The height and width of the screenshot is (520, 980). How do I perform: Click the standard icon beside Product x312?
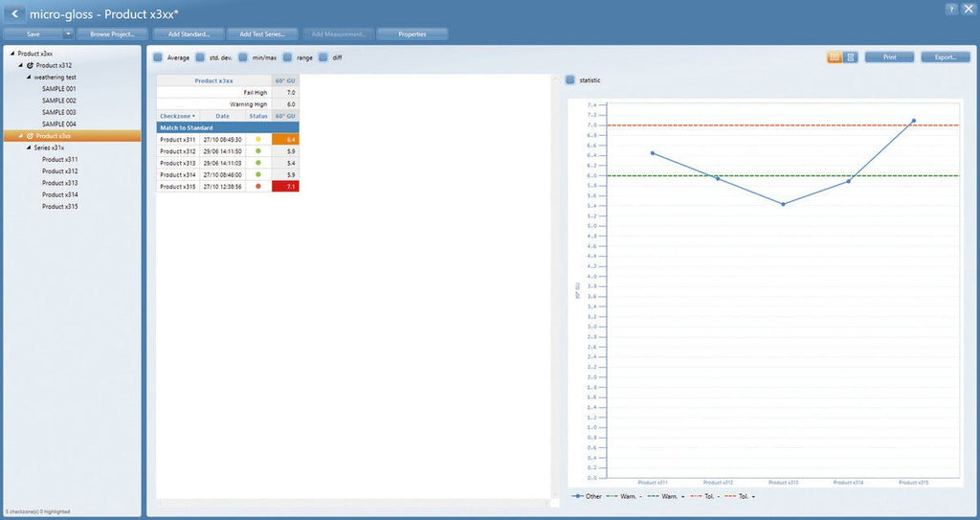pyautogui.click(x=30, y=65)
